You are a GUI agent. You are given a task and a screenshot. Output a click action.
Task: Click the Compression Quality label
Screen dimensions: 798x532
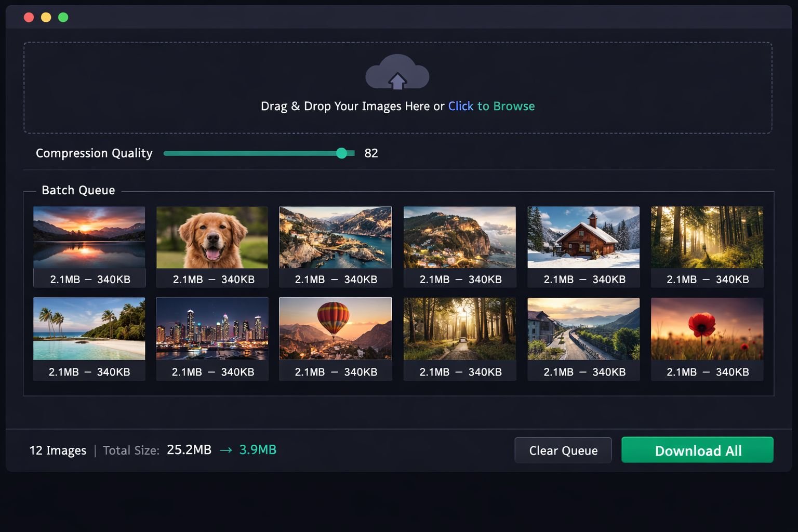(x=94, y=153)
